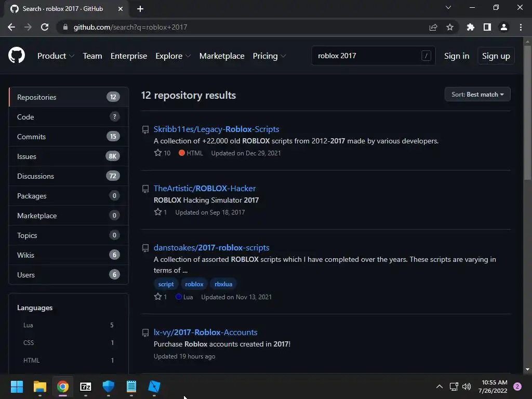The image size is (532, 399).
Task: Select the sidebar Marketplace filter with count 0
Action: click(x=69, y=216)
